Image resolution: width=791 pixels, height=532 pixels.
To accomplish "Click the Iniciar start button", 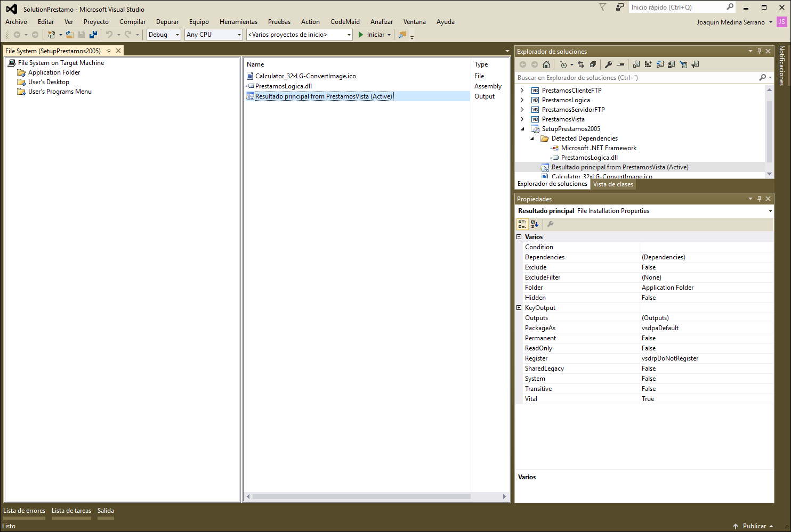I will [x=371, y=35].
